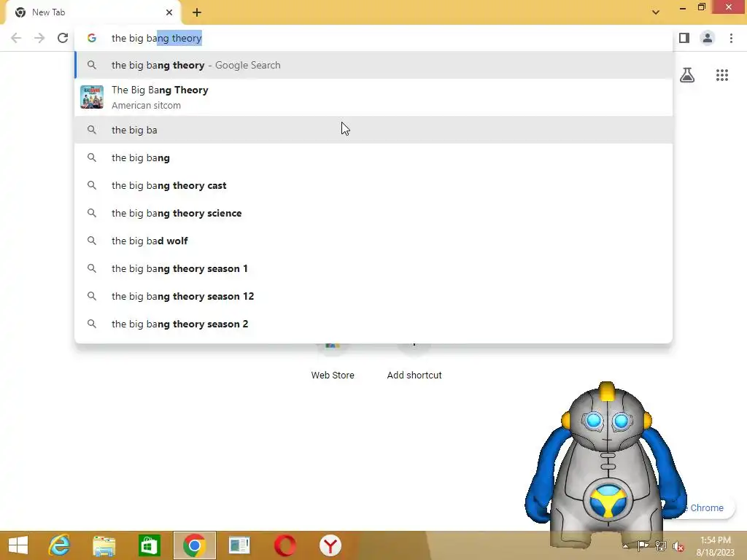This screenshot has height=560, width=747.
Task: Open the Chrome three-dot menu
Action: tap(731, 38)
